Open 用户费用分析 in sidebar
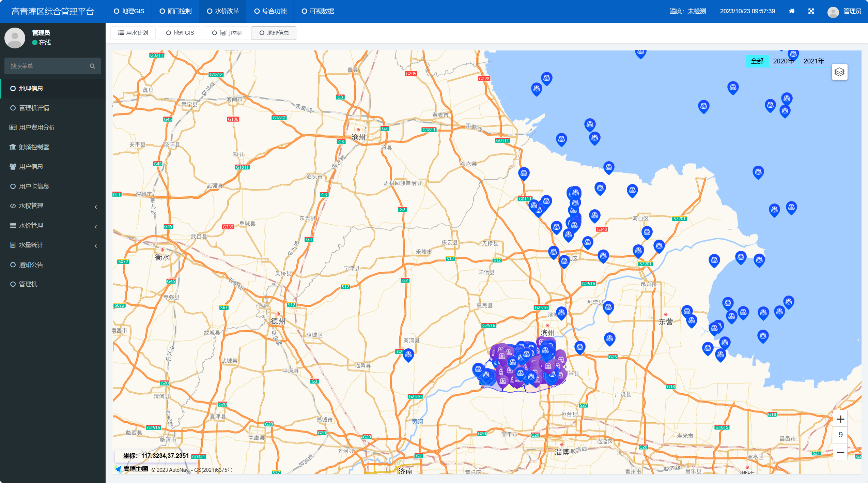 click(37, 127)
